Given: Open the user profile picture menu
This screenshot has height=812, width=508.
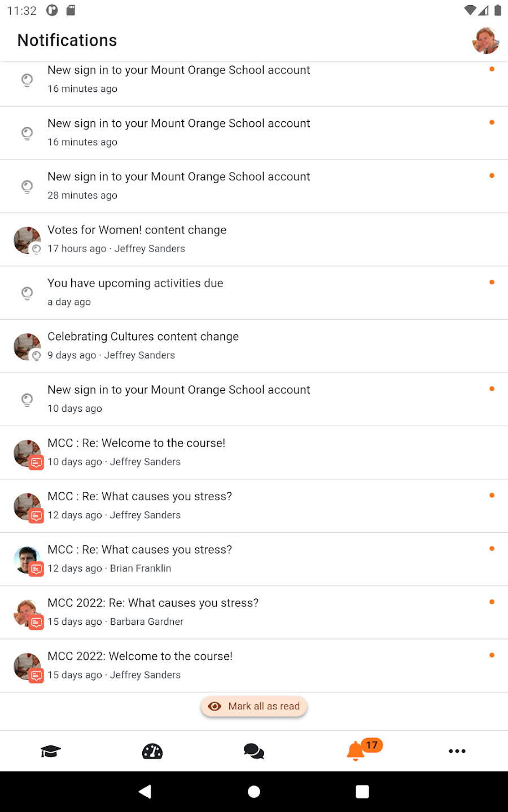Looking at the screenshot, I should point(485,41).
